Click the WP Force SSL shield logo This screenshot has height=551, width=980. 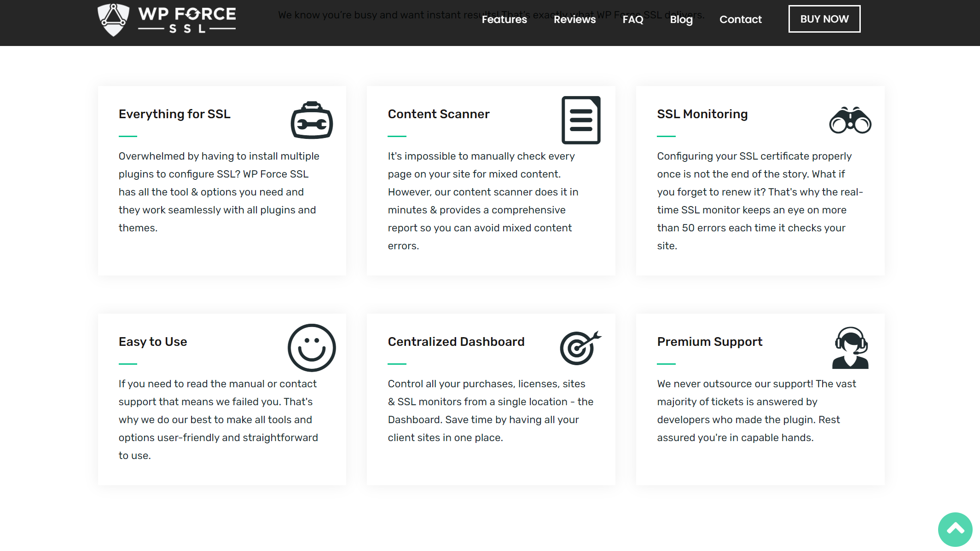(113, 19)
